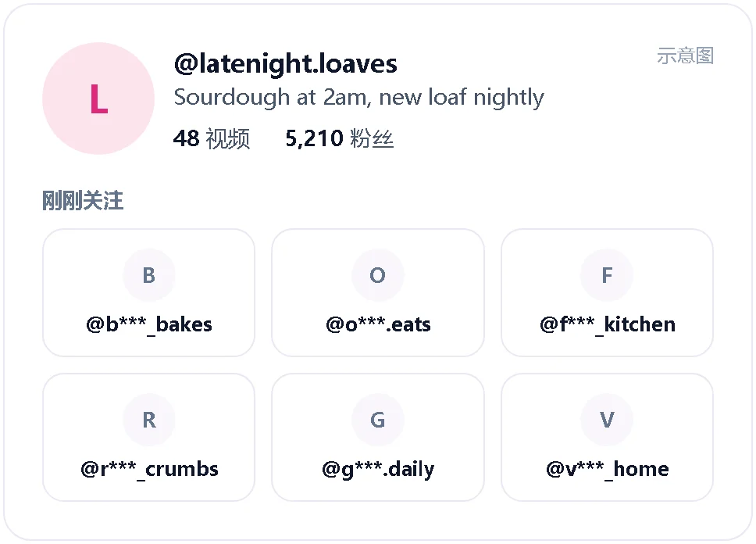Open @o***.eats username link
This screenshot has height=544, width=756.
click(378, 324)
